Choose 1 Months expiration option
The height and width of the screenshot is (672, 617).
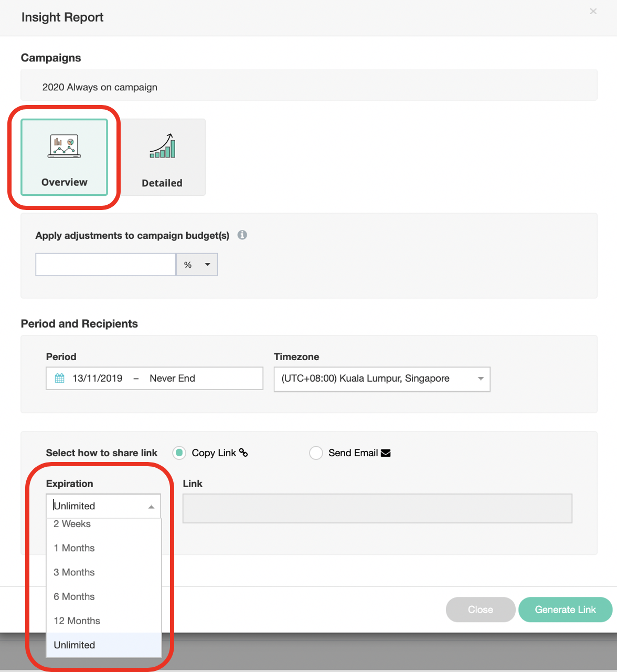[x=75, y=548]
